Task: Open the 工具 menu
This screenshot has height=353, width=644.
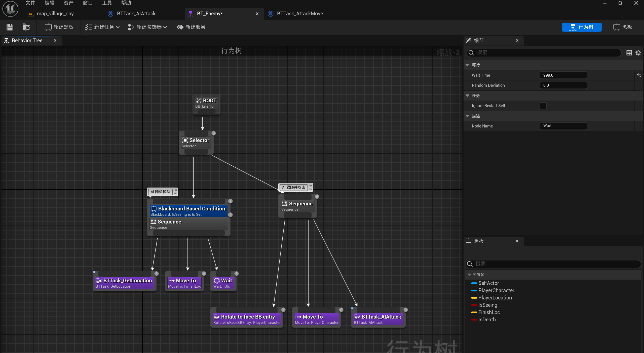Action: tap(107, 3)
